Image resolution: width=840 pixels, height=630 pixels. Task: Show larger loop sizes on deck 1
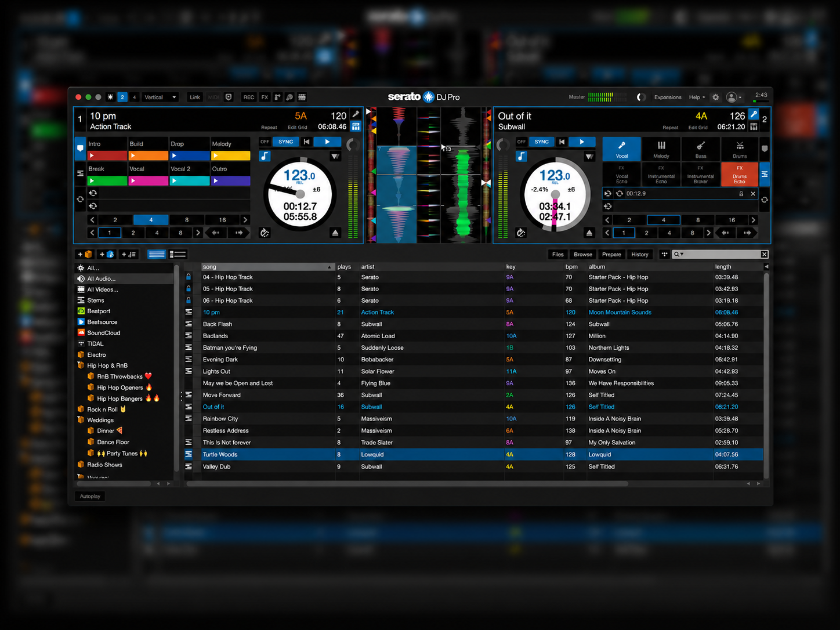[x=245, y=220]
